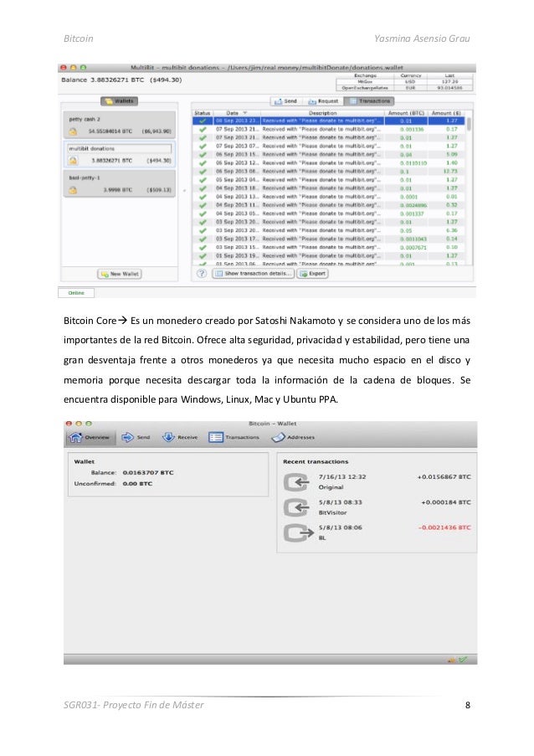Select the transaction with amount 0.04
Image resolution: width=534 pixels, height=756 pixels.
coord(328,154)
